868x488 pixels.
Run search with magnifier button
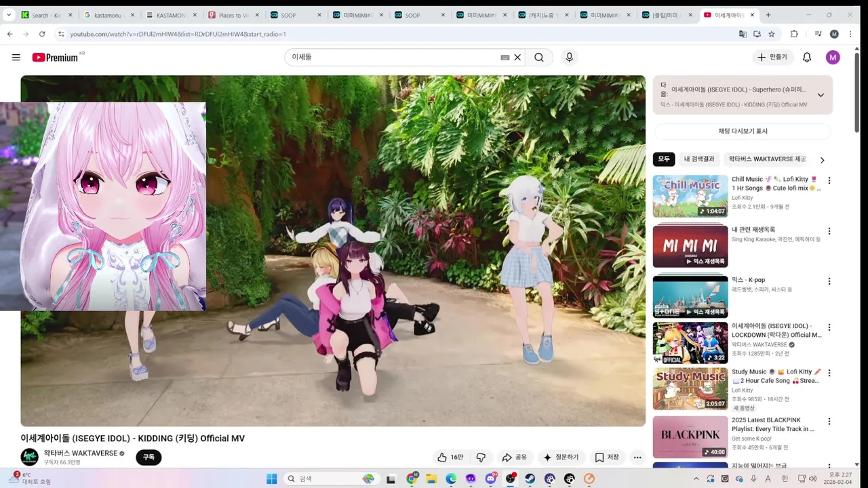coord(539,58)
